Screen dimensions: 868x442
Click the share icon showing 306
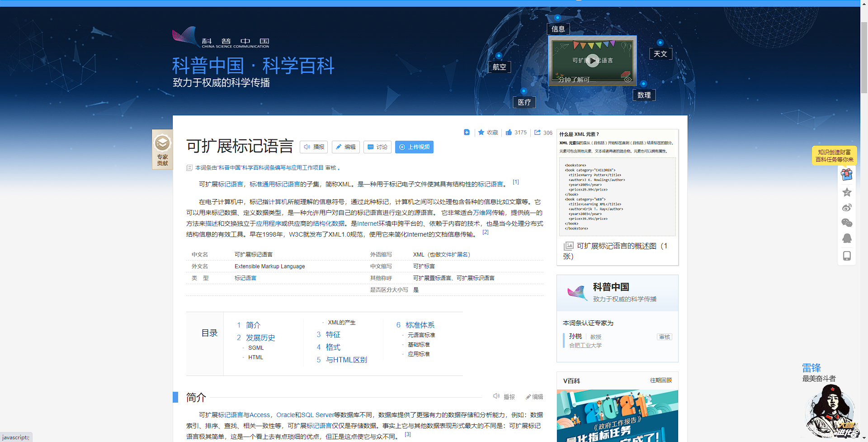pos(543,132)
